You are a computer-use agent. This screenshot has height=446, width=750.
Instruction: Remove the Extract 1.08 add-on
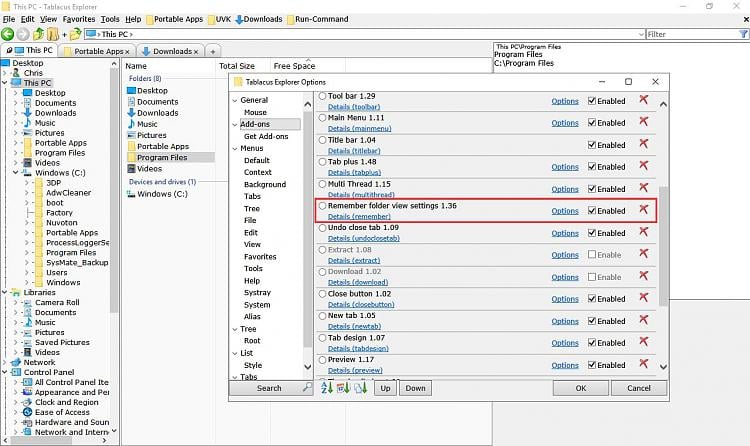click(x=644, y=254)
